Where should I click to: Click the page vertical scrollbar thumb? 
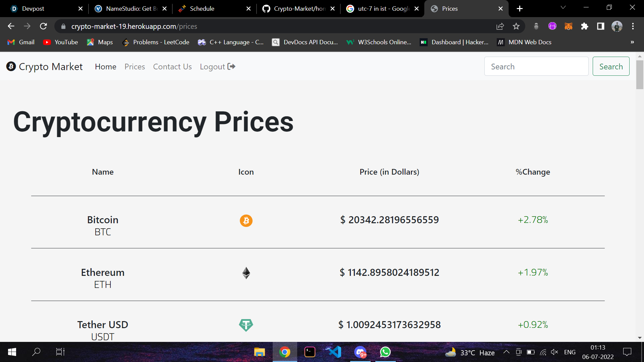click(x=640, y=74)
